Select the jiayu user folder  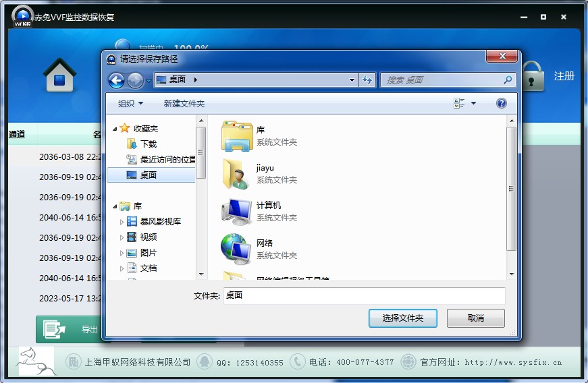(x=236, y=173)
